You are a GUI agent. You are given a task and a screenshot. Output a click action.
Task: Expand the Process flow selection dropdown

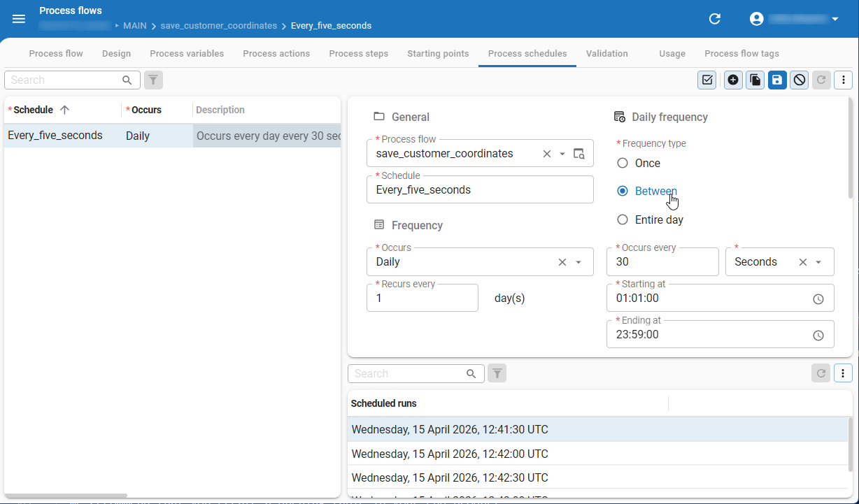(562, 153)
